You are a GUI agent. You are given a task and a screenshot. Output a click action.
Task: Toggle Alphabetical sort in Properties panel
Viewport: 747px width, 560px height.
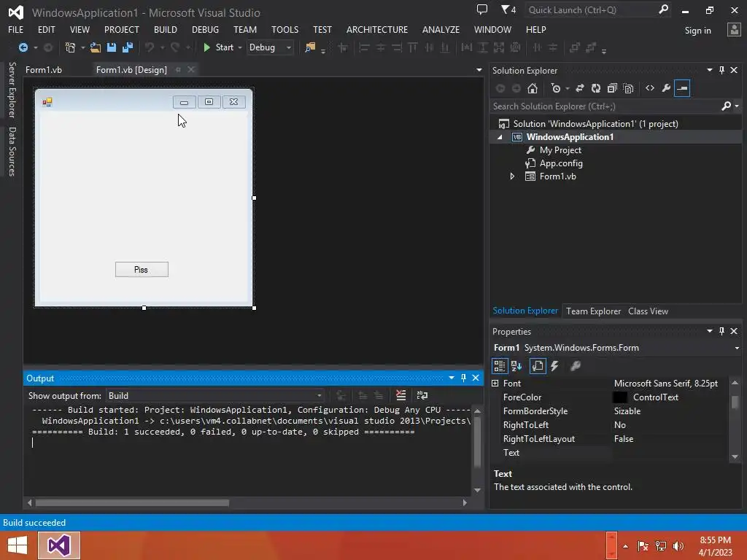tap(516, 366)
